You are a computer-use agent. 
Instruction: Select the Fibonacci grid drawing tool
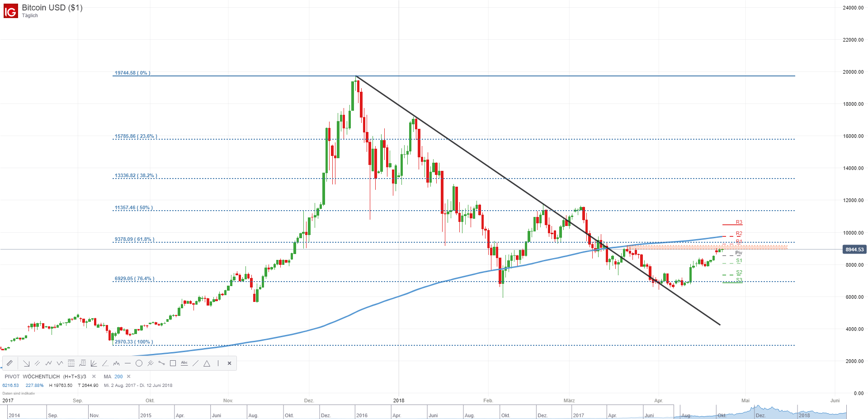[71, 363]
